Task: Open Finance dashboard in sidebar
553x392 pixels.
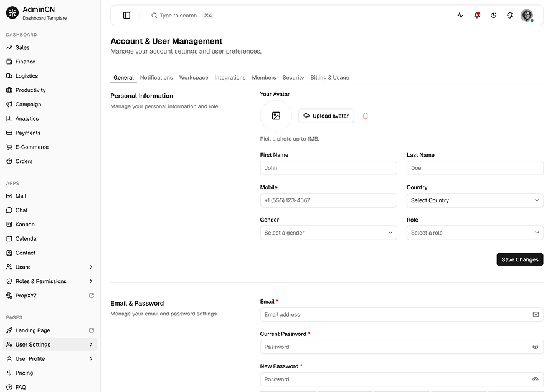Action: click(x=50, y=62)
